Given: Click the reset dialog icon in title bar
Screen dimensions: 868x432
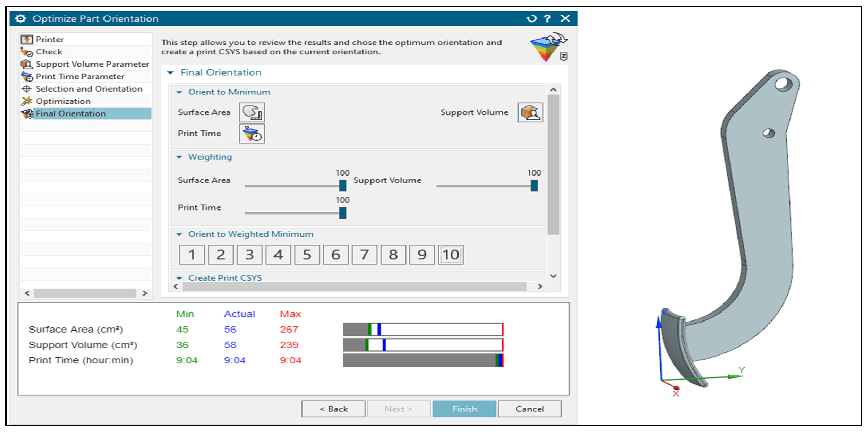Looking at the screenshot, I should click(531, 19).
